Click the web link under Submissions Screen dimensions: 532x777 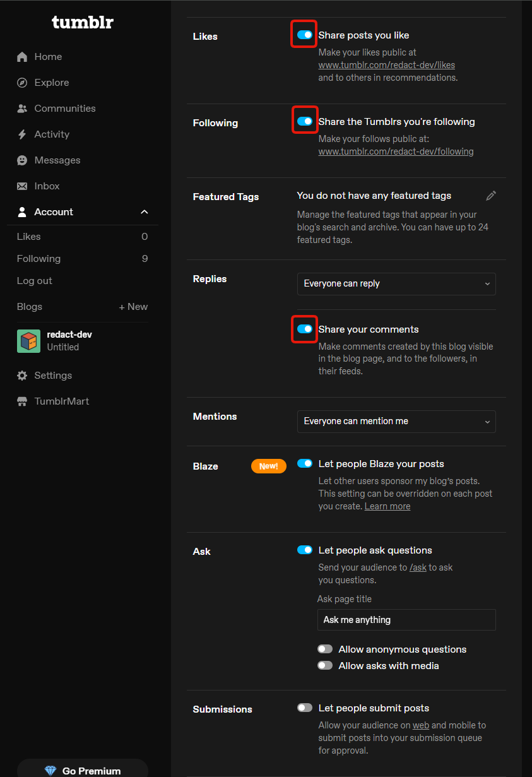click(420, 725)
